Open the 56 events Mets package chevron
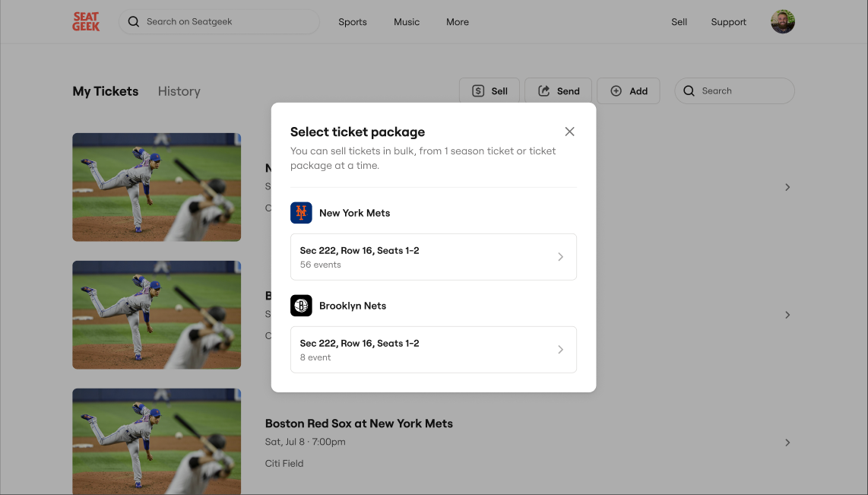Image resolution: width=868 pixels, height=495 pixels. 561,257
